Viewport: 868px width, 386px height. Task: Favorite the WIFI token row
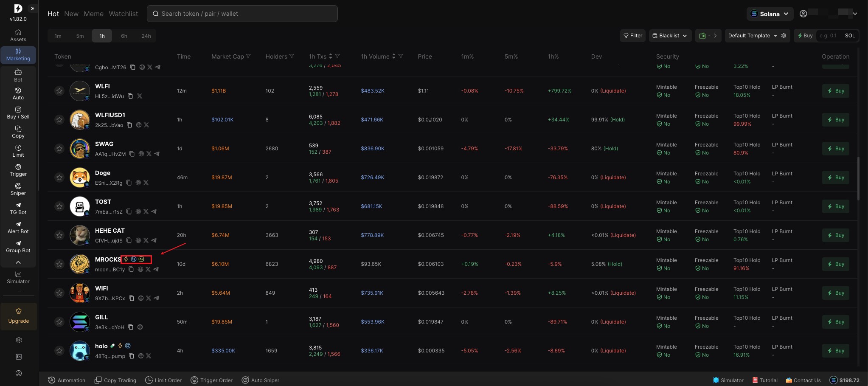pos(59,293)
